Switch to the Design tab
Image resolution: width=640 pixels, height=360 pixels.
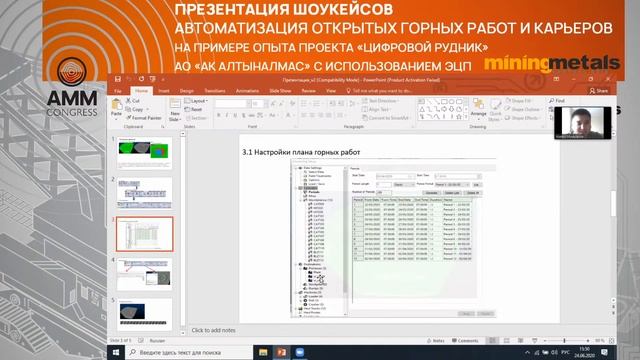coord(187,91)
